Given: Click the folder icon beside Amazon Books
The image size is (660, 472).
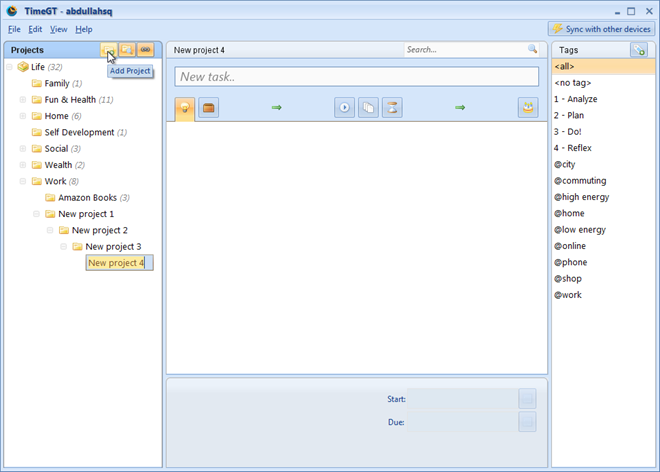Looking at the screenshot, I should (x=50, y=197).
